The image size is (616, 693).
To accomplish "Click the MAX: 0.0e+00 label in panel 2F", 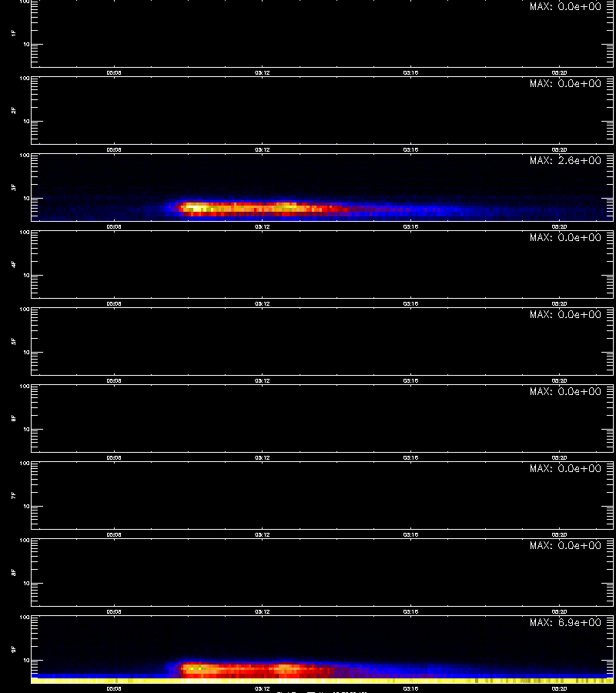I will pos(565,83).
